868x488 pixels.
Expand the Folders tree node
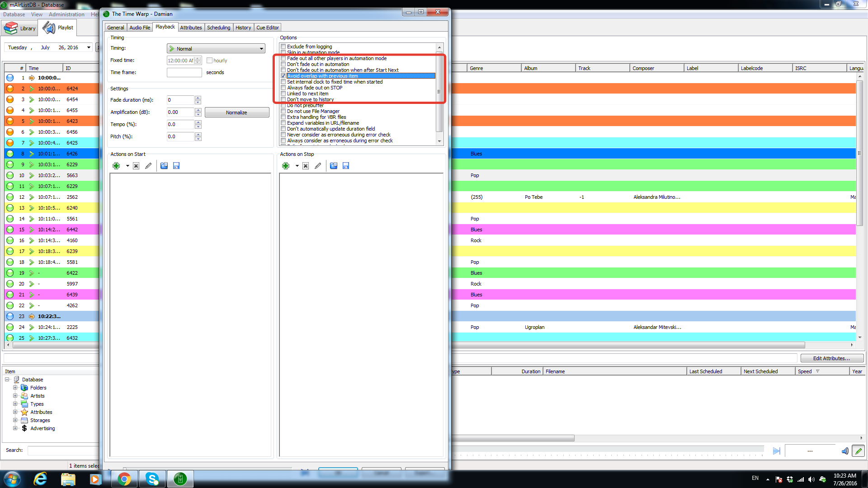15,388
